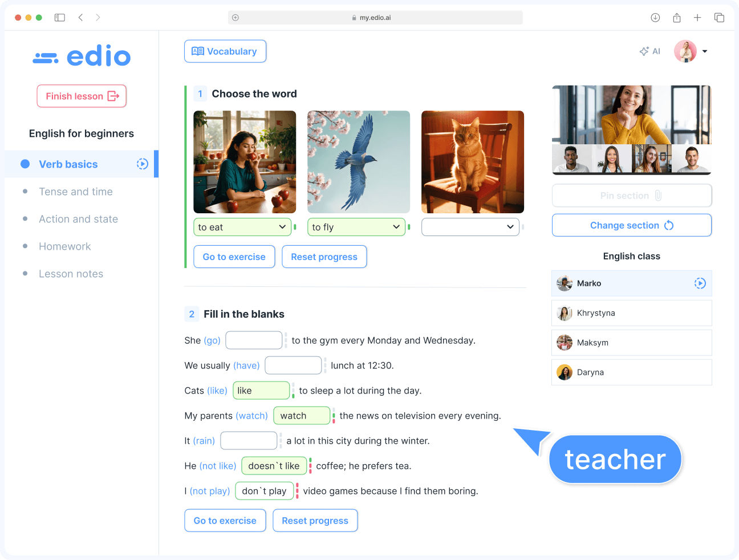The image size is (739, 560).
Task: Open the Homework section in the sidebar
Action: tap(64, 246)
